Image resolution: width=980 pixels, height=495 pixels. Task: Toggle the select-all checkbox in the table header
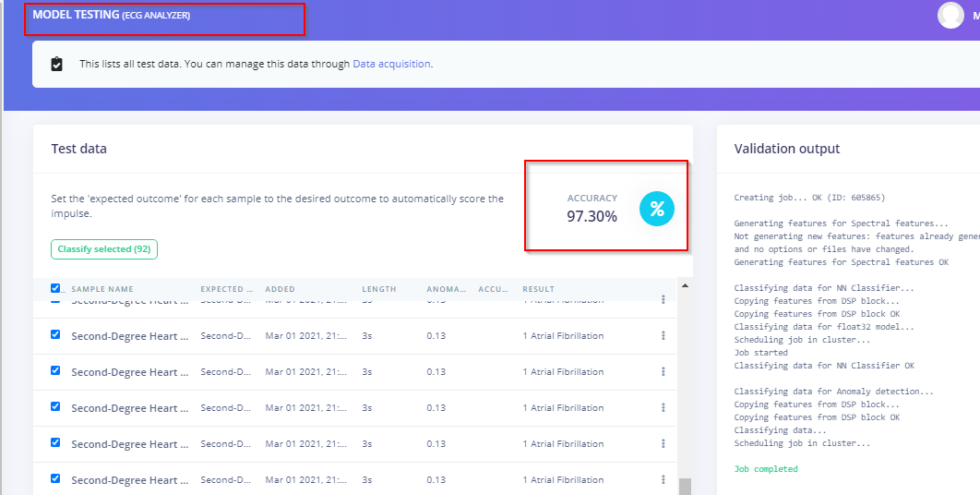click(x=55, y=289)
